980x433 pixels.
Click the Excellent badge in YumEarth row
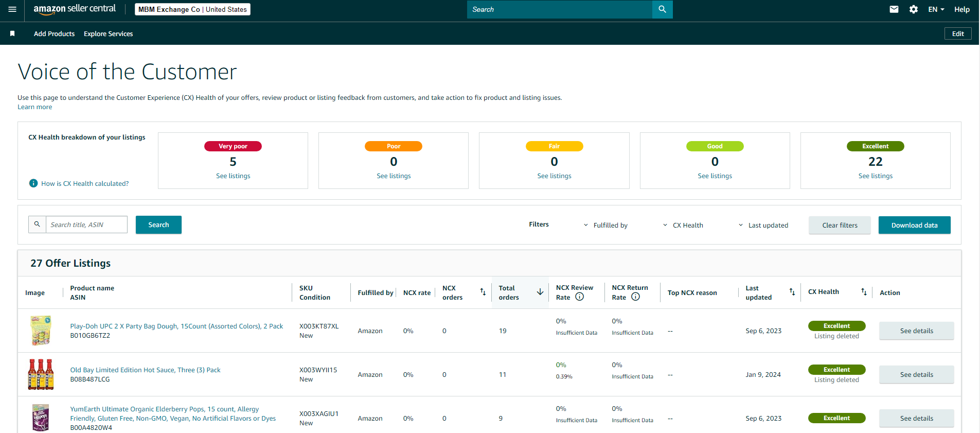coord(836,418)
